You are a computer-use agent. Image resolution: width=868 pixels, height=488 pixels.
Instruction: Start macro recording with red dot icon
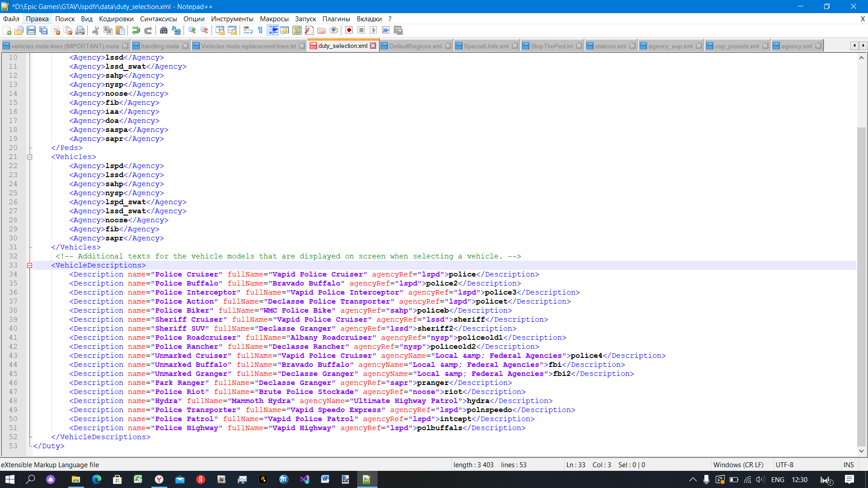(349, 30)
